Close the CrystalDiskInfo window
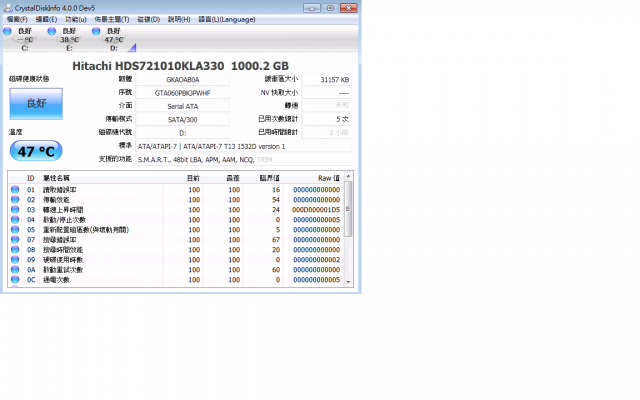Image resolution: width=640 pixels, height=400 pixels. [x=349, y=8]
